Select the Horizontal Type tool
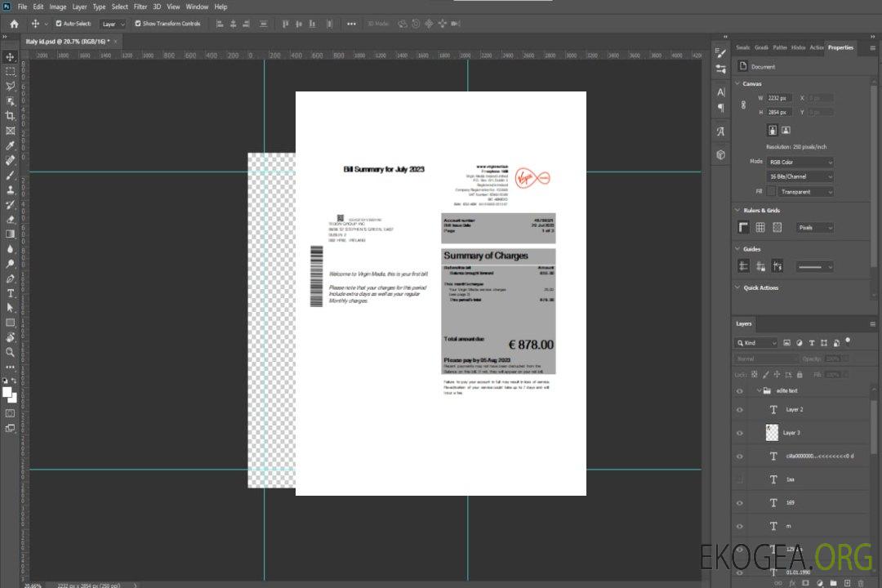This screenshot has width=882, height=588. click(11, 293)
